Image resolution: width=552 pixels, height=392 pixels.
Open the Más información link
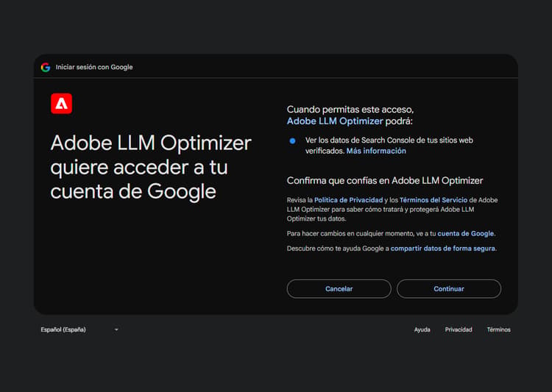(x=376, y=151)
